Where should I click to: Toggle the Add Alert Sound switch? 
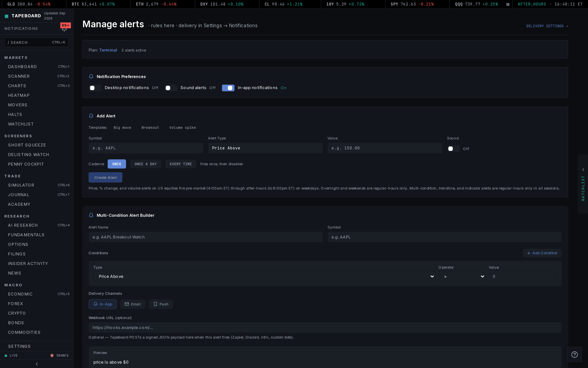[453, 149]
